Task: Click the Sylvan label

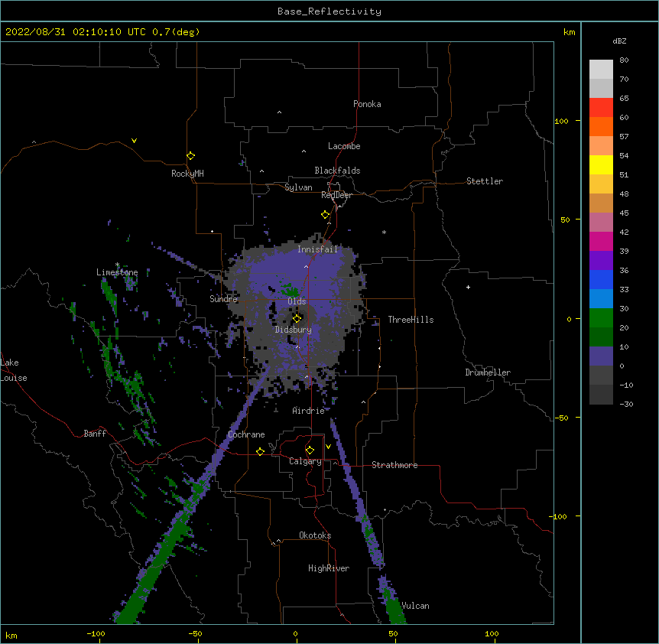Action: click(x=298, y=187)
